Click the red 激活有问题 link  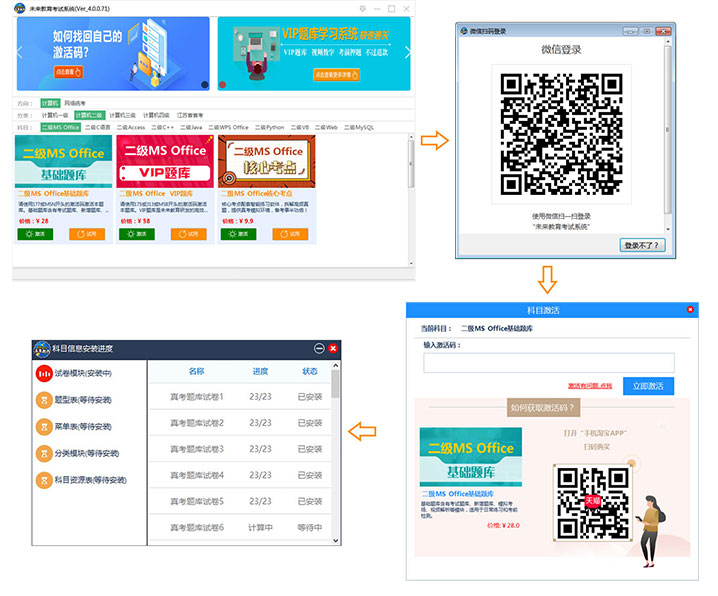tap(590, 386)
